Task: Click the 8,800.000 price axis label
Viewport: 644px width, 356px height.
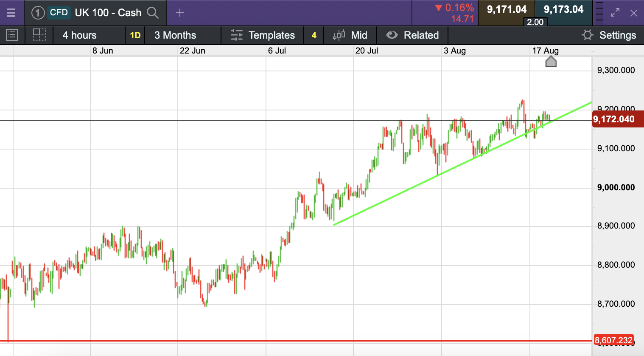Action: 616,265
